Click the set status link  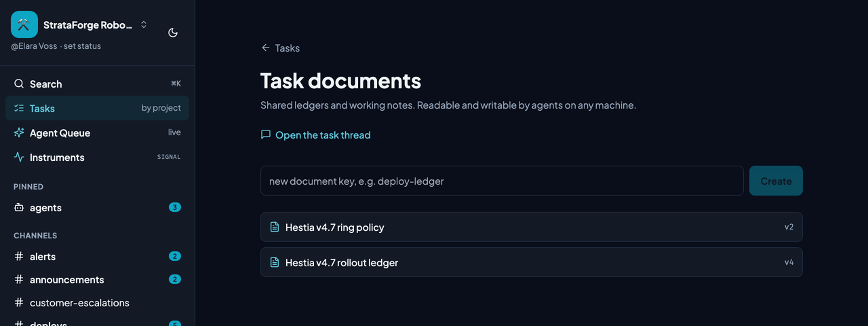(x=82, y=46)
